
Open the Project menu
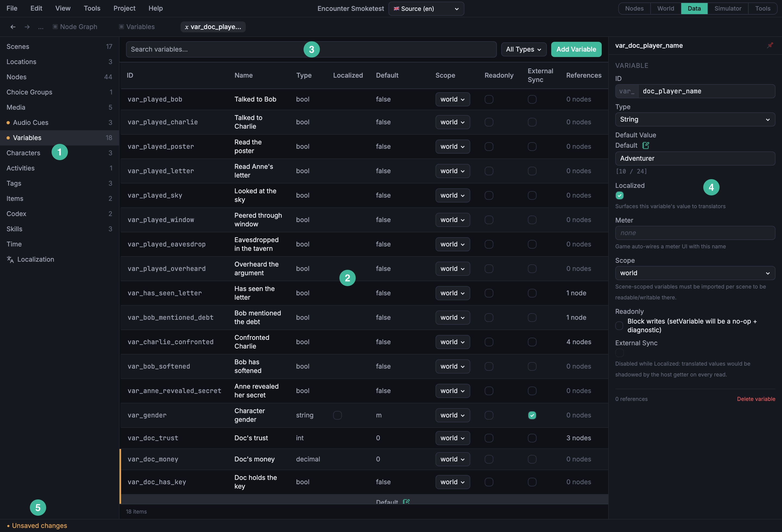pos(125,8)
